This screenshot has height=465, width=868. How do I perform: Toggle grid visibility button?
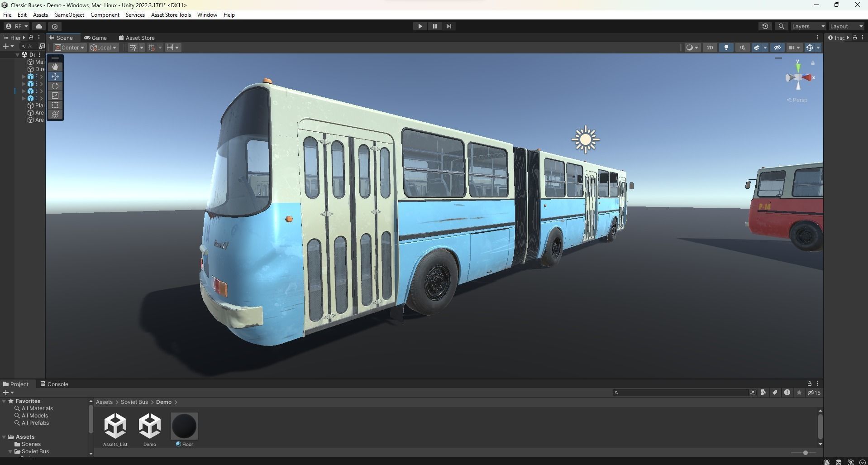point(133,48)
